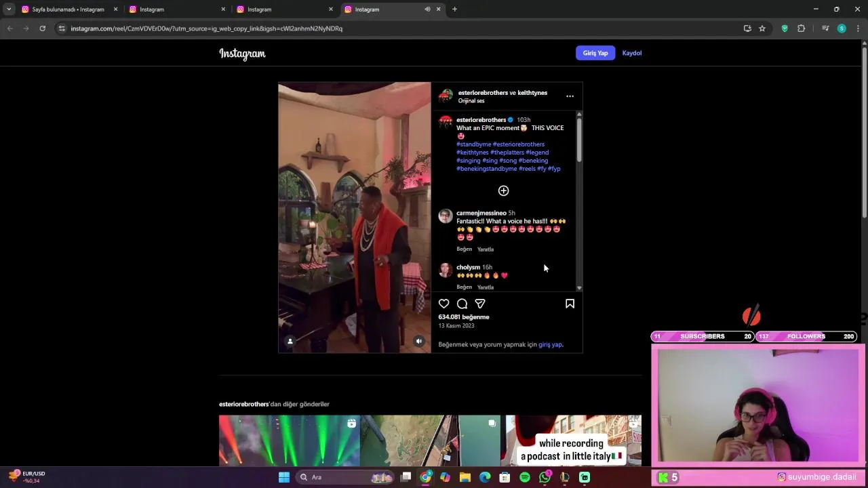Viewport: 868px width, 488px height.
Task: Click the 634.081 beğenme count
Action: pos(464,317)
